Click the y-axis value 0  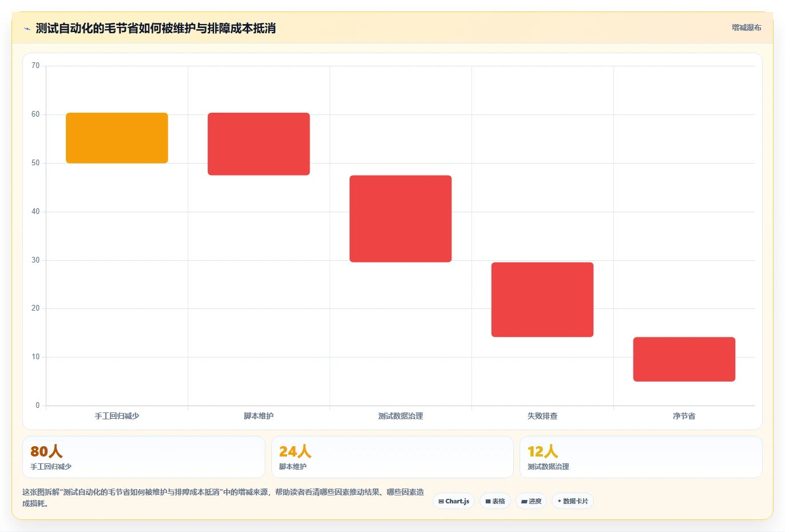38,406
